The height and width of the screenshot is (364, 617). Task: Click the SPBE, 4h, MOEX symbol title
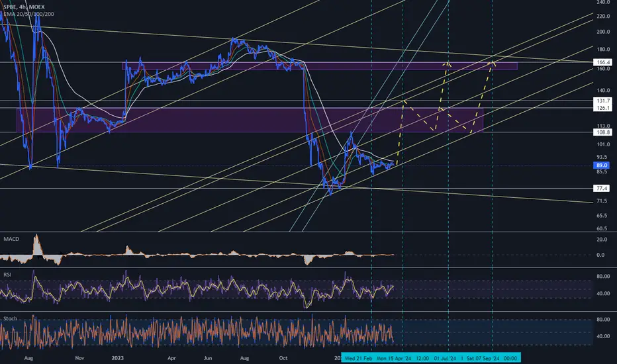click(x=24, y=7)
